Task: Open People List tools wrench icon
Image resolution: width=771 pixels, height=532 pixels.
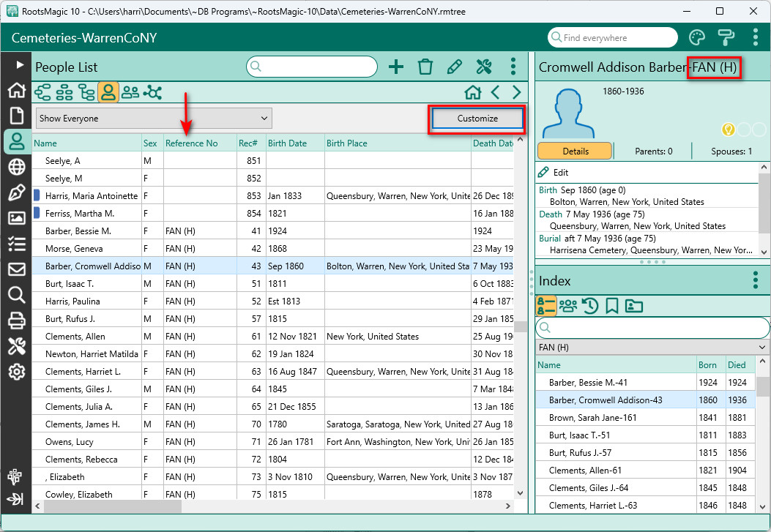Action: pos(484,67)
